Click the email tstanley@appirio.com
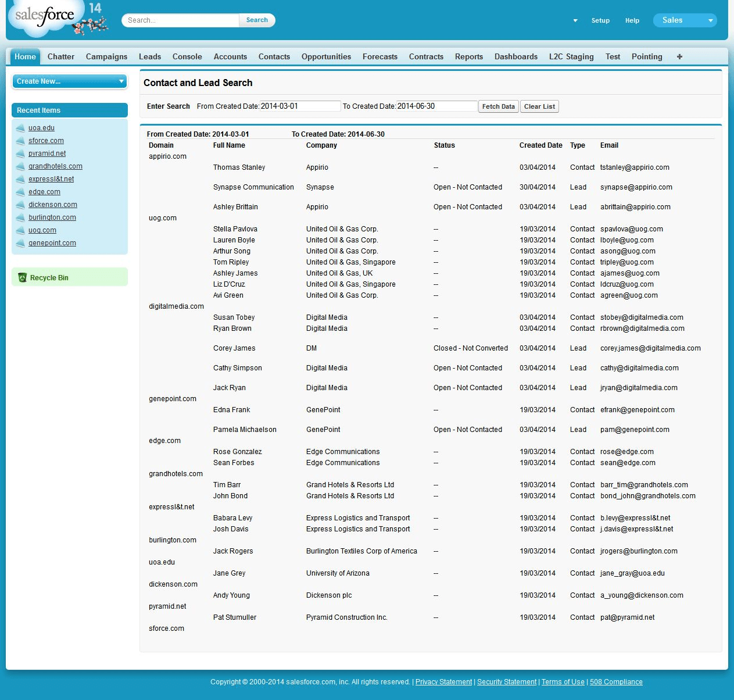 tap(635, 167)
